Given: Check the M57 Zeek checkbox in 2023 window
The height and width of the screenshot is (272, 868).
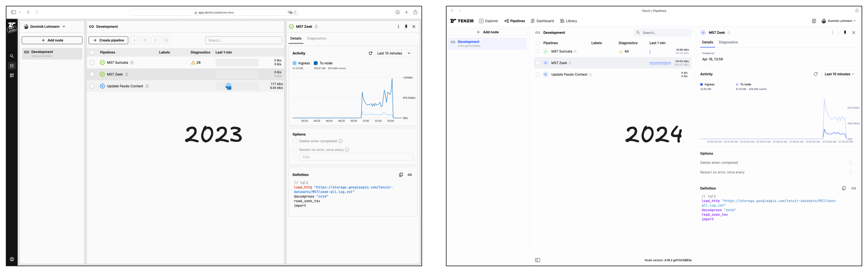Looking at the screenshot, I should click(92, 75).
